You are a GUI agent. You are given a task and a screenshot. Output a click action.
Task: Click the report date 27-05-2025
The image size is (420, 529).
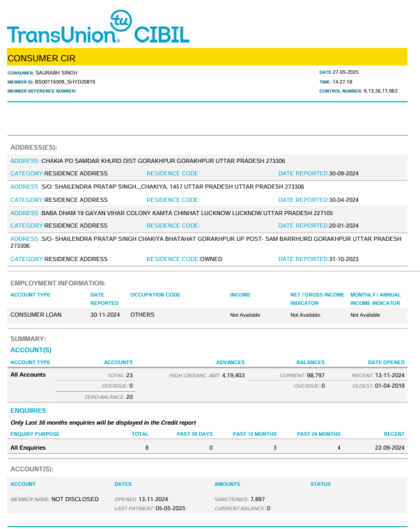(345, 72)
